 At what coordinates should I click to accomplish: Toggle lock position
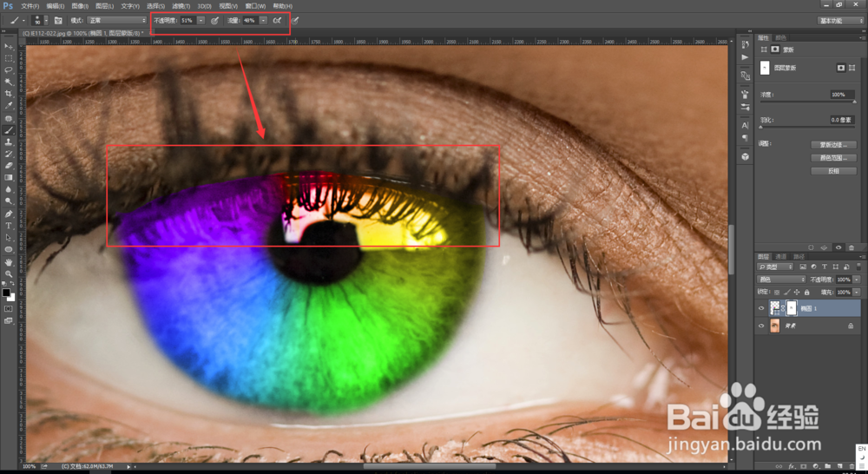(x=797, y=292)
